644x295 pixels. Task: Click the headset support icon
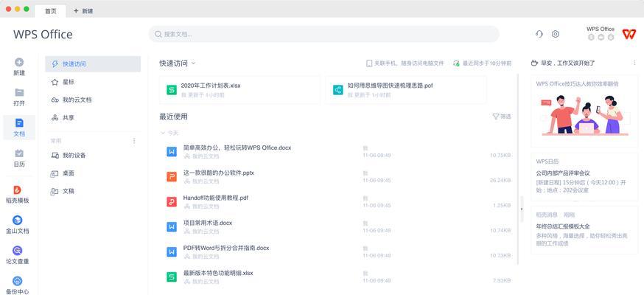click(x=539, y=34)
